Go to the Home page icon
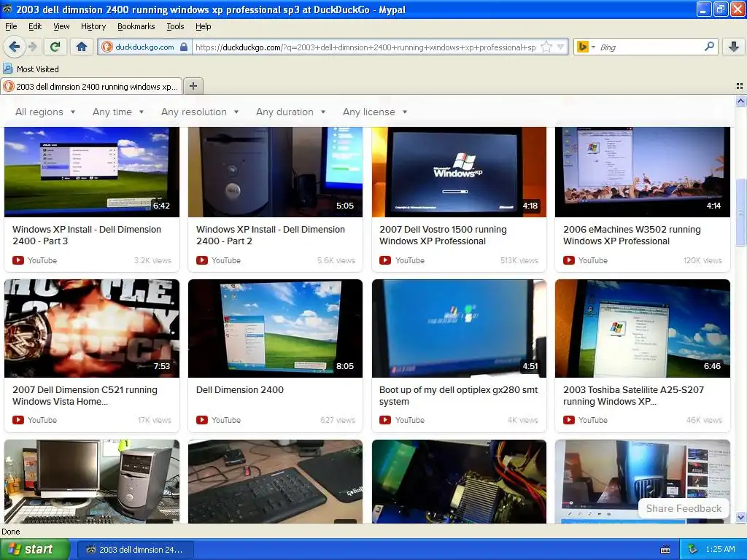747x560 pixels. (82, 47)
